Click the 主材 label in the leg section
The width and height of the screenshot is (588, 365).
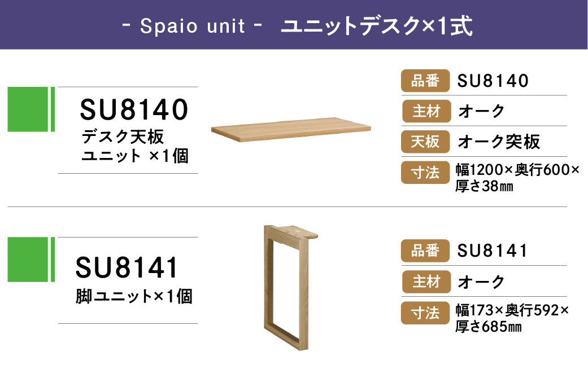(426, 282)
